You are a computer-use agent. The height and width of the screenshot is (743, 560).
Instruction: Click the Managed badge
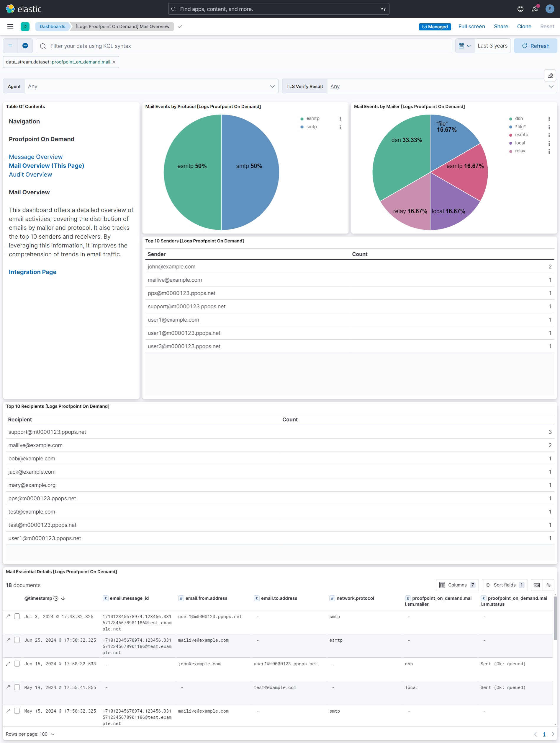coord(435,27)
